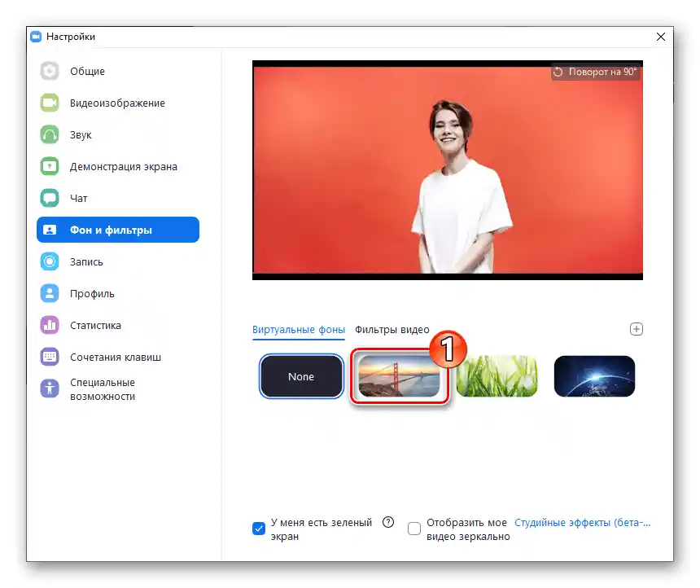Viewport: 700px width, 588px height.
Task: Switch to the Фильтры видео tab
Action: pyautogui.click(x=392, y=330)
